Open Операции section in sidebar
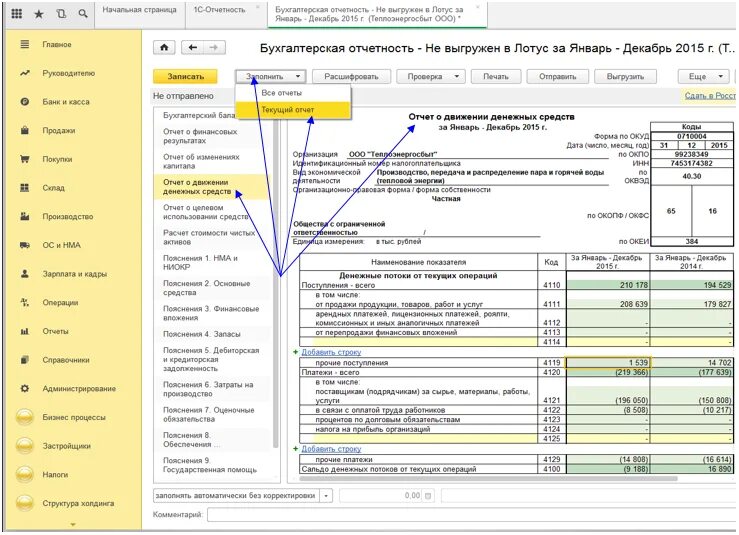The width and height of the screenshot is (739, 535). [x=60, y=303]
